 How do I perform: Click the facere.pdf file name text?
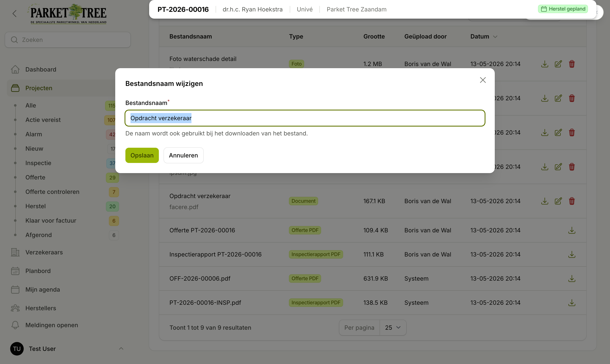point(184,207)
